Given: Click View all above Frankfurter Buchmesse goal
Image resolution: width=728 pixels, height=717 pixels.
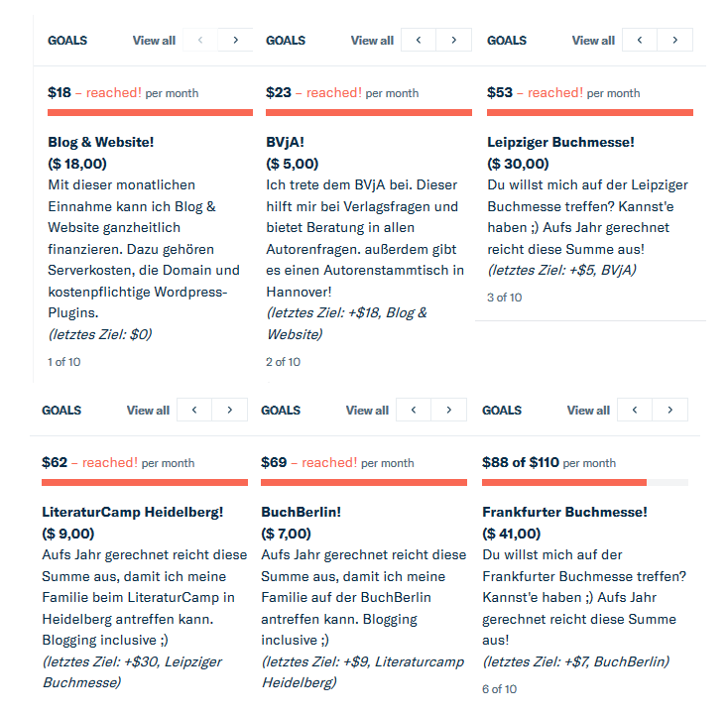Looking at the screenshot, I should pyautogui.click(x=588, y=411).
